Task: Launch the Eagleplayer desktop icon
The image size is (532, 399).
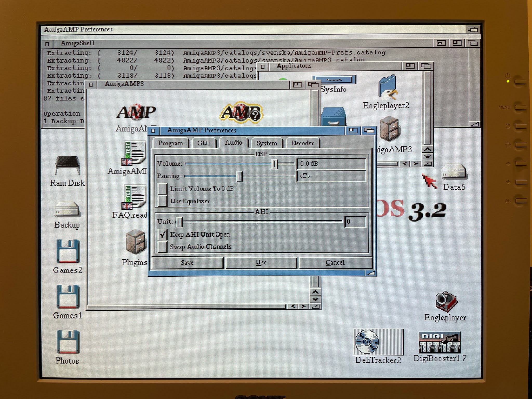Action: click(x=446, y=301)
